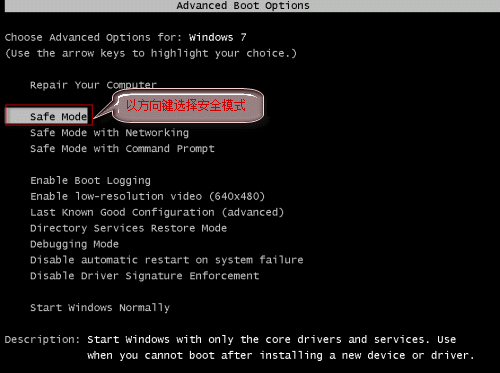Select Start Windows Normally
The height and width of the screenshot is (373, 500).
point(100,308)
